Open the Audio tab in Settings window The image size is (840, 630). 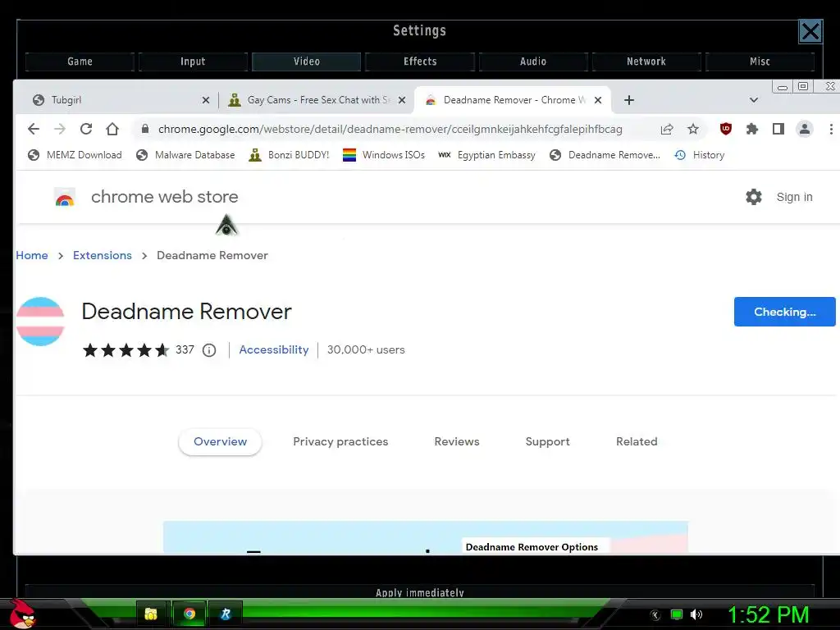tap(533, 62)
